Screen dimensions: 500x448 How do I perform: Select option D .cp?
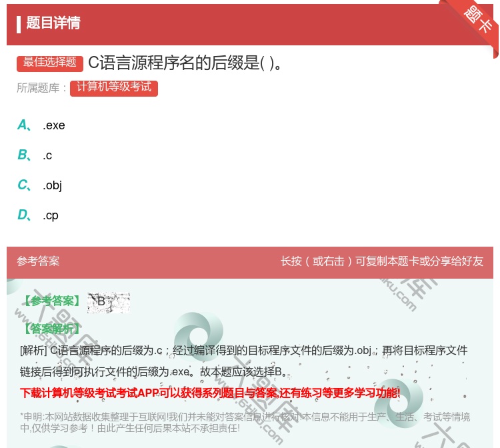[x=38, y=215]
